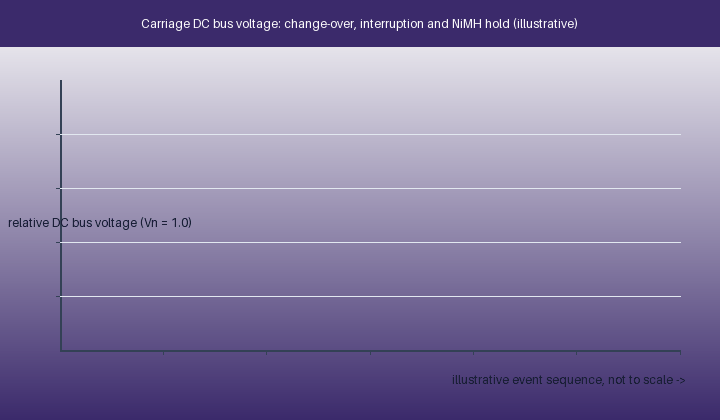Select the third white gridline from the top
This screenshot has height=420, width=720.
pos(371,242)
